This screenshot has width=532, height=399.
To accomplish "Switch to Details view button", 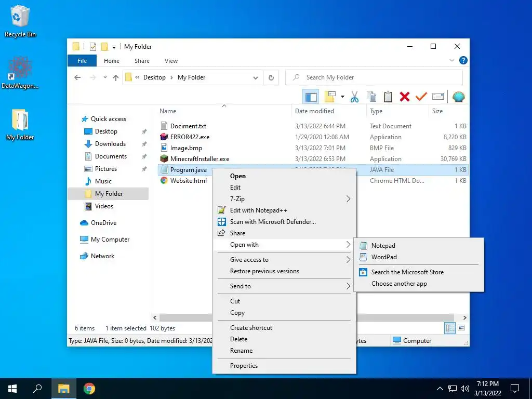I will [450, 328].
